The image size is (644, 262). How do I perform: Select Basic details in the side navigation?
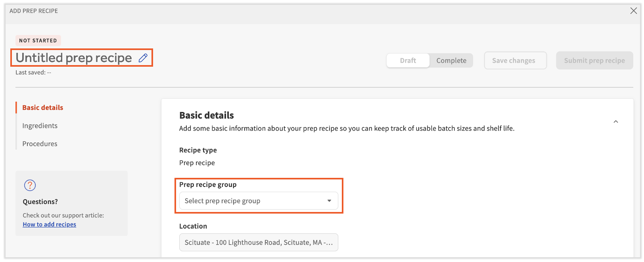(43, 108)
